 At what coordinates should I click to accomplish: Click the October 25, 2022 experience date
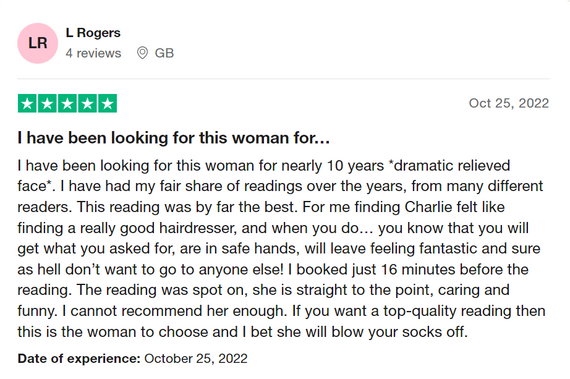click(x=196, y=359)
